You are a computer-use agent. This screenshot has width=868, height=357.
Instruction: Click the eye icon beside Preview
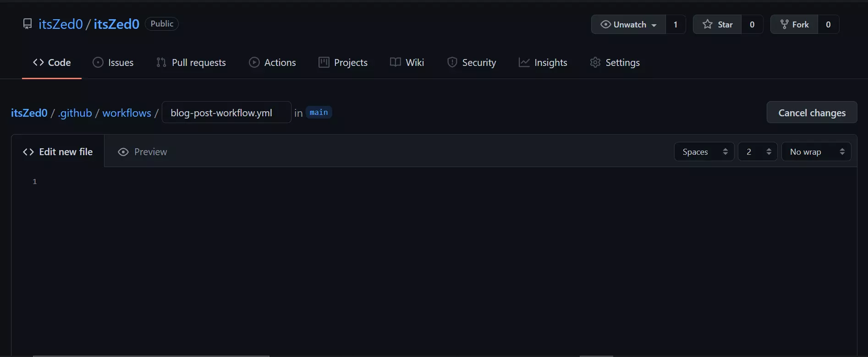[x=123, y=152]
